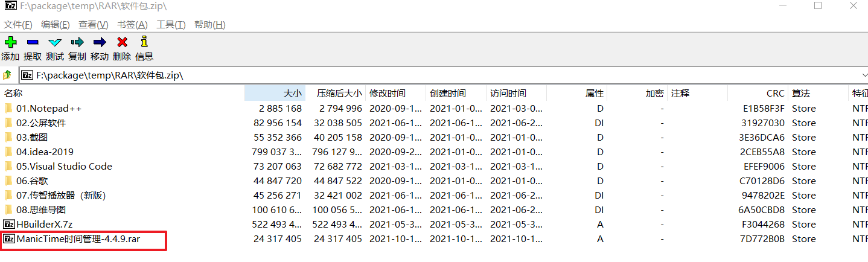Open the 帮助(H) menu
Image resolution: width=868 pixels, height=262 pixels.
[209, 25]
